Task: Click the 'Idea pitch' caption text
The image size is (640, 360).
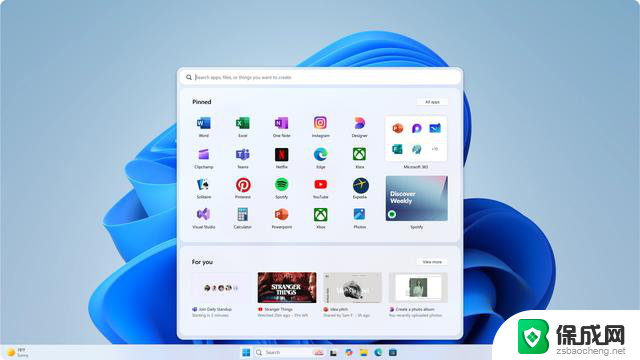Action: point(339,309)
